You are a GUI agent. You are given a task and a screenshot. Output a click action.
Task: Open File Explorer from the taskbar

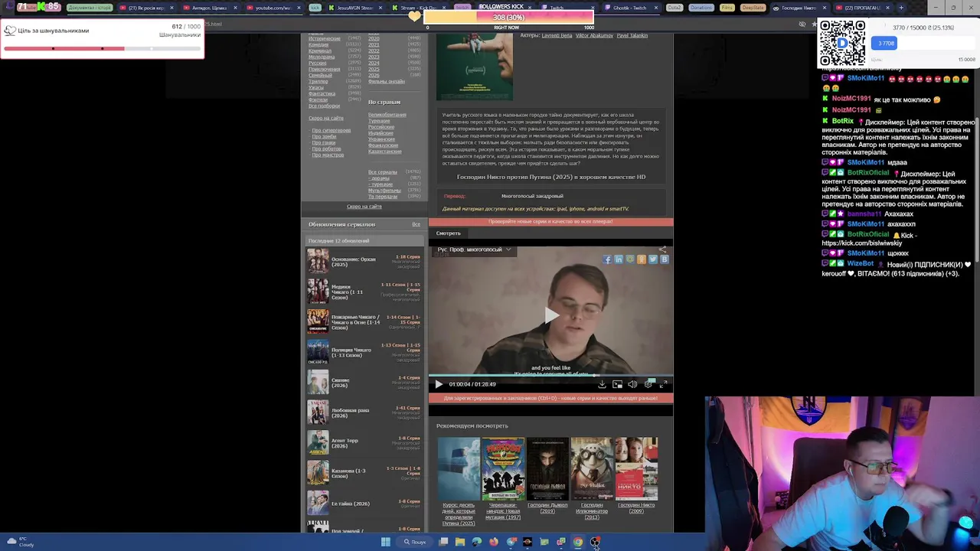click(x=460, y=542)
